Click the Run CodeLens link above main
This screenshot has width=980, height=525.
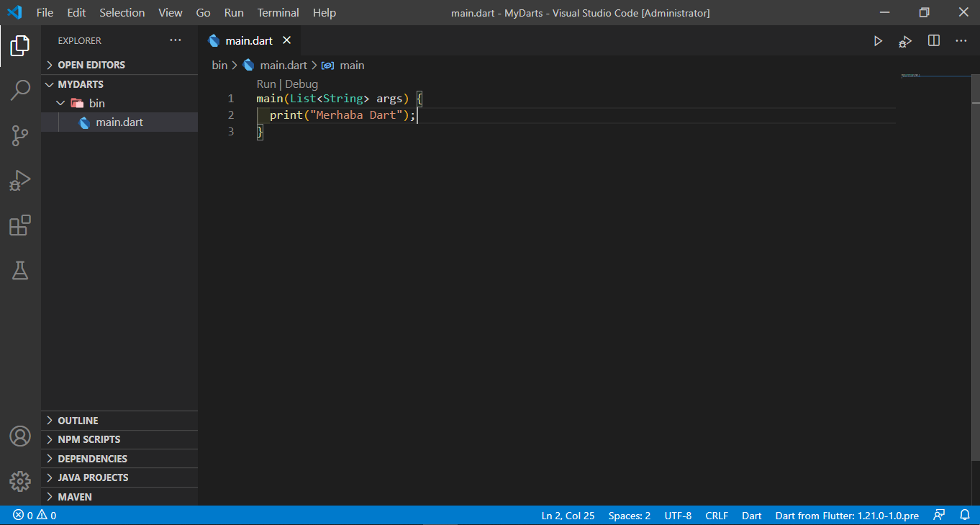point(266,84)
